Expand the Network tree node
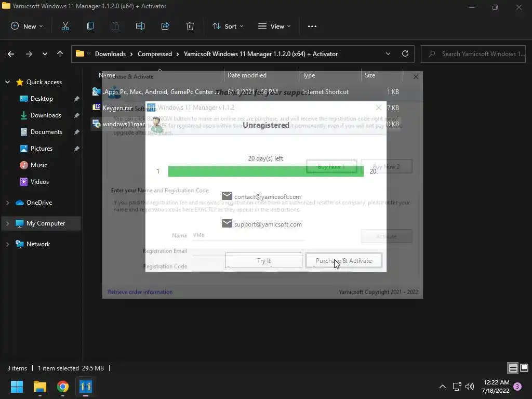The height and width of the screenshot is (399, 532). 7,244
